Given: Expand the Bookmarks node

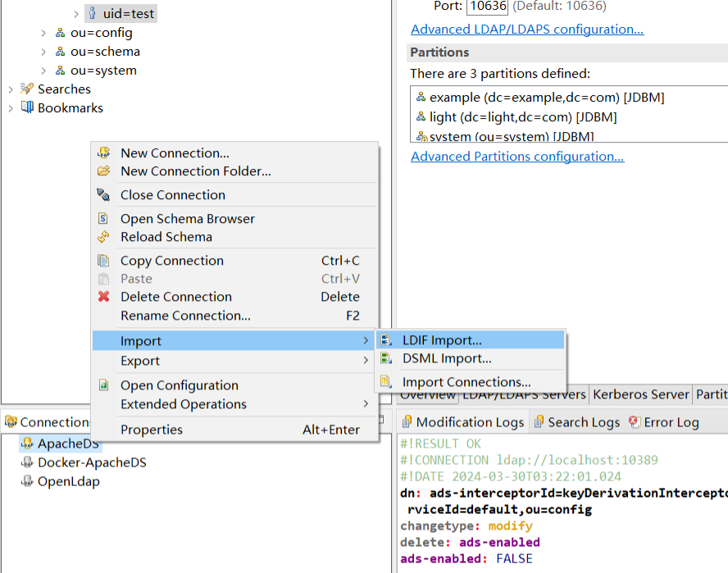Looking at the screenshot, I should point(11,108).
